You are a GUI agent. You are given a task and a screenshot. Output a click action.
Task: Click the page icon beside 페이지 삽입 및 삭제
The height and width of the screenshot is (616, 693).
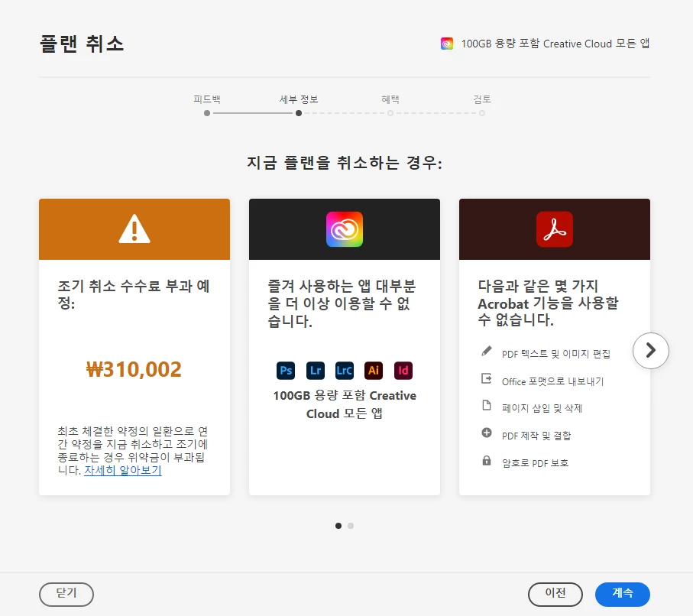(x=486, y=405)
